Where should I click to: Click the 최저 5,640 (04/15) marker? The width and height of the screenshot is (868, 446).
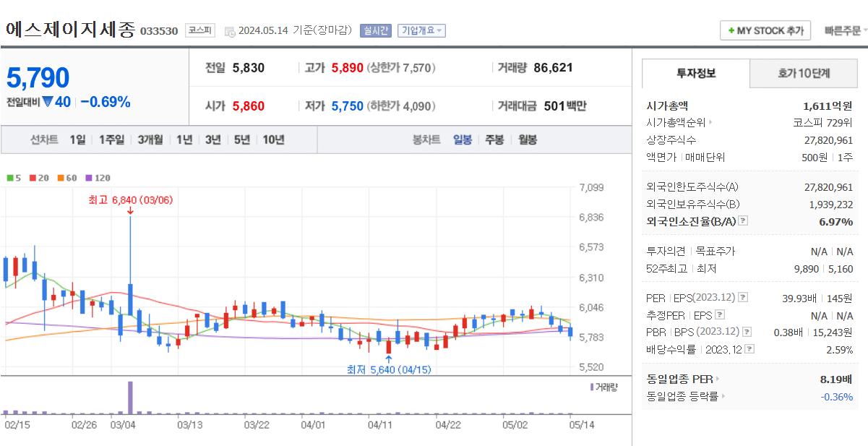coord(389,369)
